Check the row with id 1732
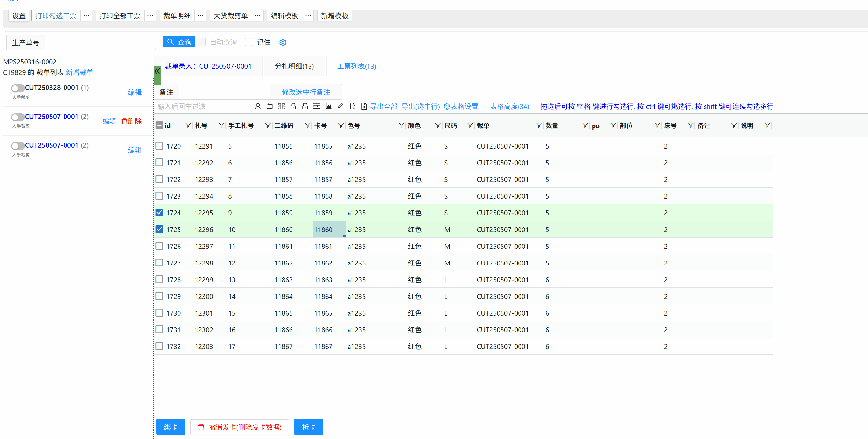The image size is (868, 439). tap(160, 346)
